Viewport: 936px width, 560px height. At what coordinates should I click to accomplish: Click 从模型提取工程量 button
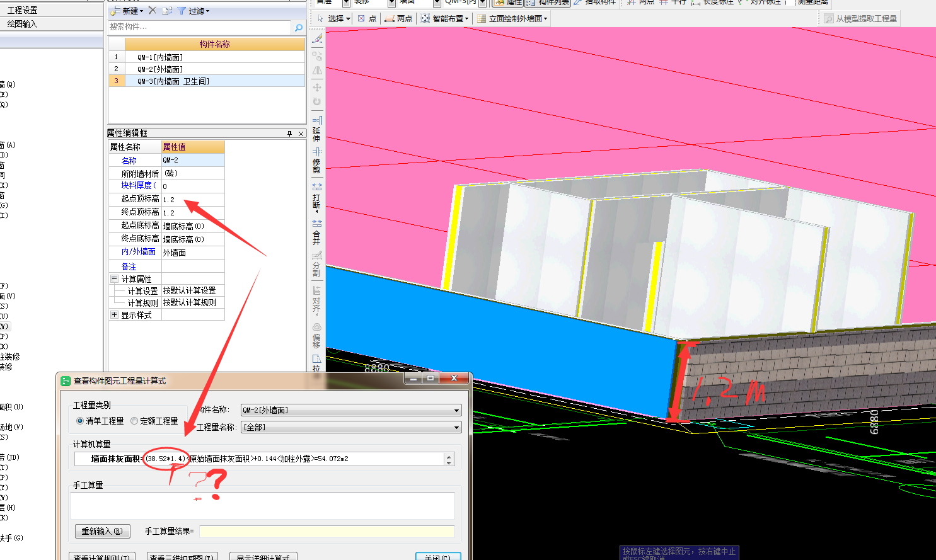tap(861, 19)
